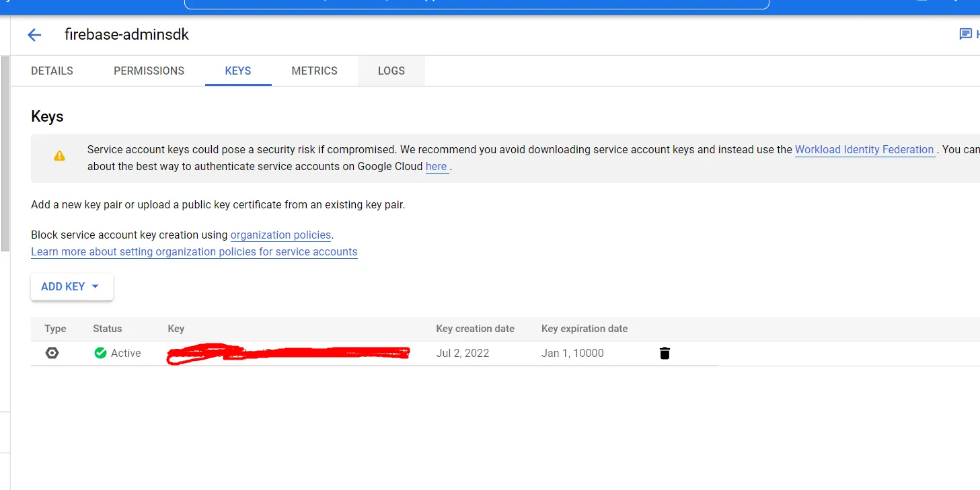Click the Key column header

[176, 329]
